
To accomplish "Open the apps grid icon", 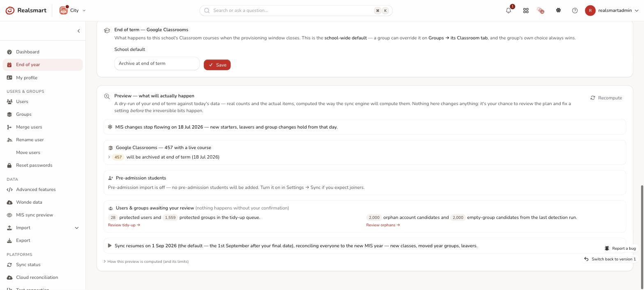I will point(526,10).
